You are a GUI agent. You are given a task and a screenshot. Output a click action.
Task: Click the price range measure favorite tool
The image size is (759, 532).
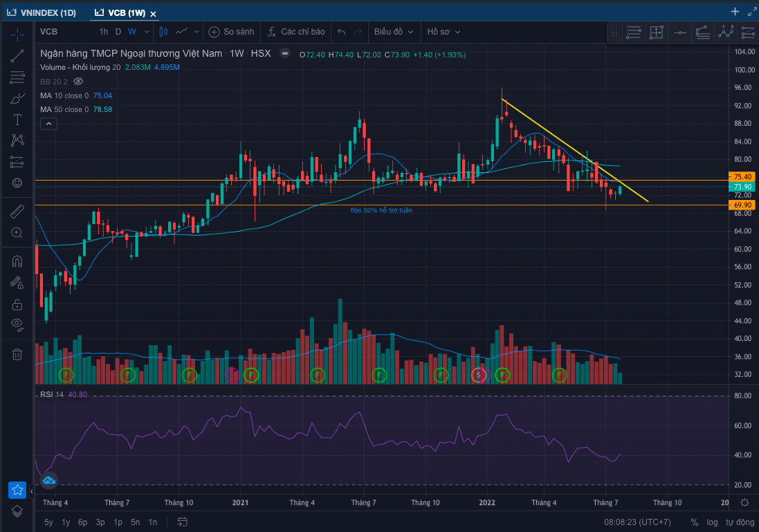[x=657, y=33]
